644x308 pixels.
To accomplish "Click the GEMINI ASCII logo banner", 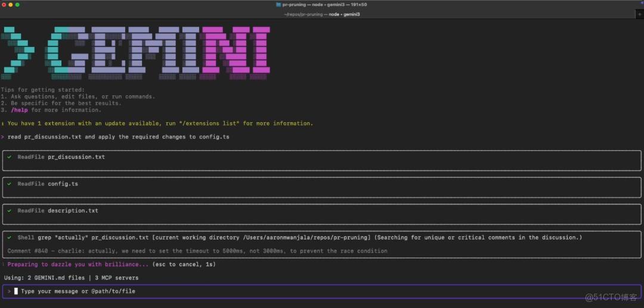I will 135,53.
